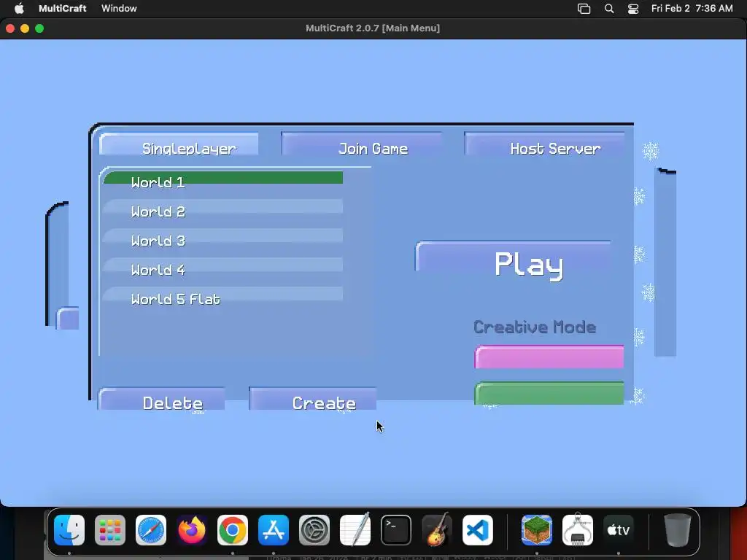
Task: Open TextEdit from the dock
Action: tap(355, 530)
